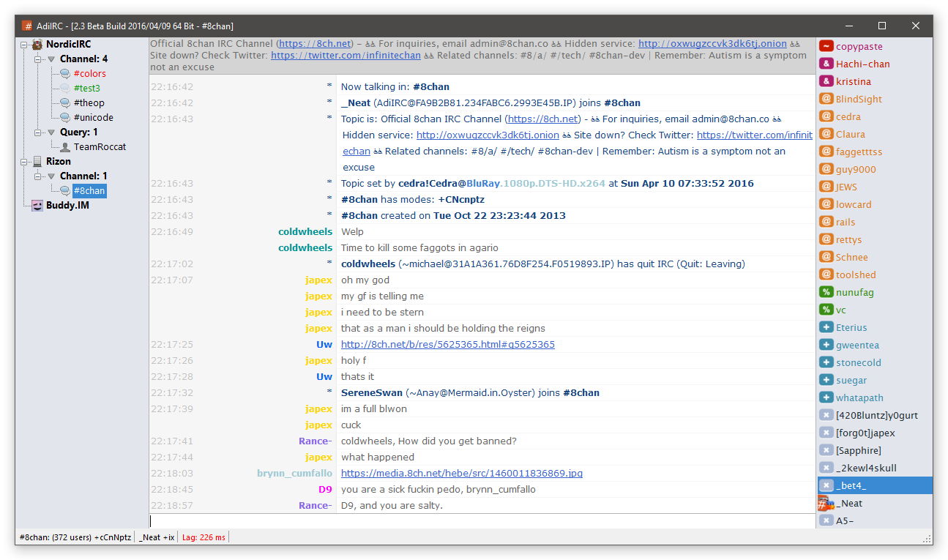This screenshot has width=948, height=560.
Task: Click the user badge icon beside _2kewl4skull
Action: tap(826, 468)
